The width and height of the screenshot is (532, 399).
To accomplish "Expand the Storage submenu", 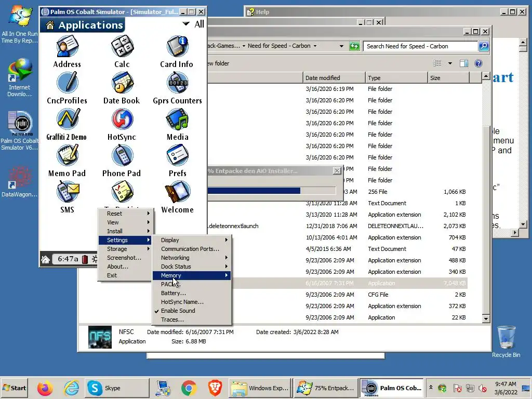I will click(x=125, y=249).
